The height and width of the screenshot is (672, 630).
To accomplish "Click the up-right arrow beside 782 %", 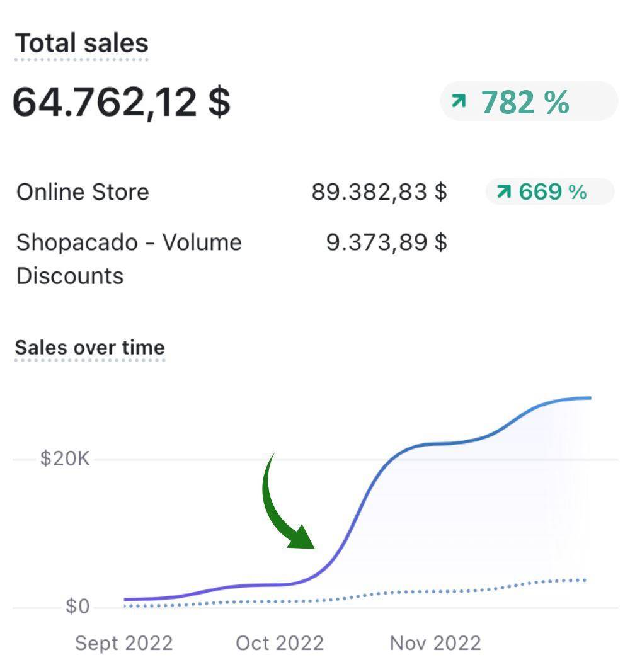I will (459, 101).
